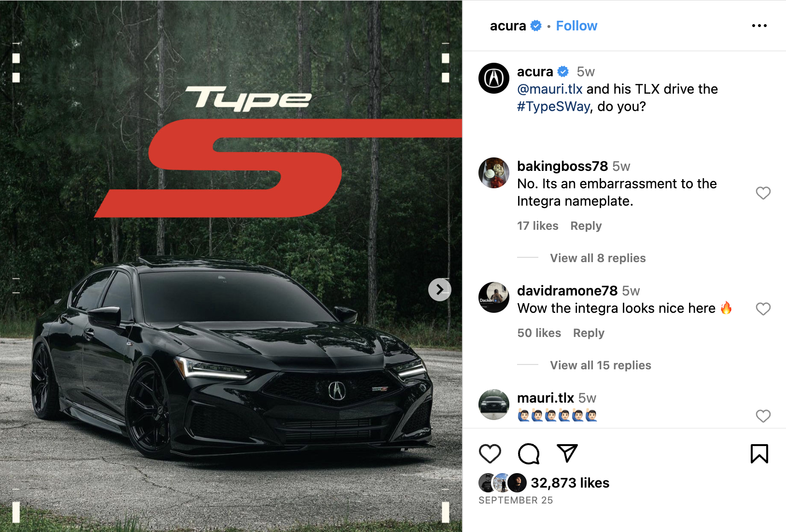Reply to bakingboss78's comment
The image size is (786, 532).
[586, 226]
